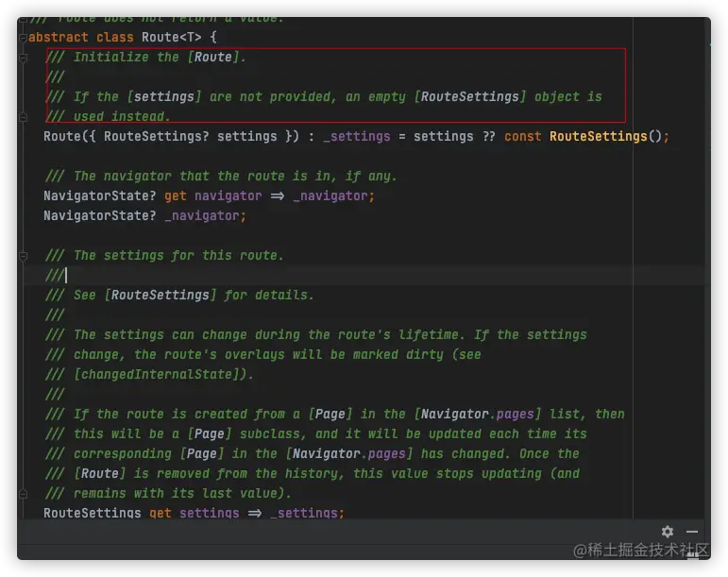Click the 'const' keyword
728x577 pixels.
pos(523,137)
